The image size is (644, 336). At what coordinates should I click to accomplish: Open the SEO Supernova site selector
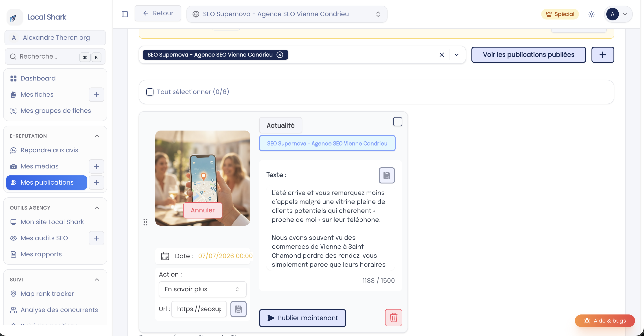(287, 14)
